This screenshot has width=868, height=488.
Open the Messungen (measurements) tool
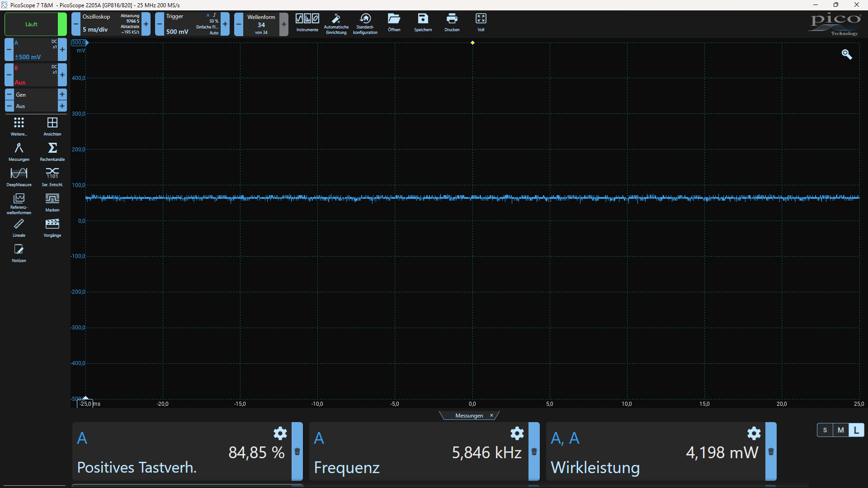click(x=19, y=151)
